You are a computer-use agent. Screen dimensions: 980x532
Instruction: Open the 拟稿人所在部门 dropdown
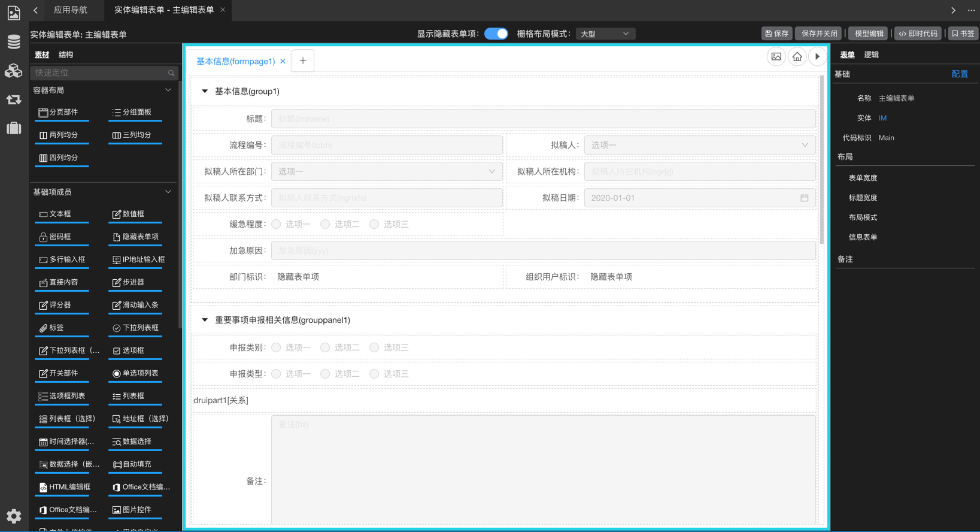(387, 171)
